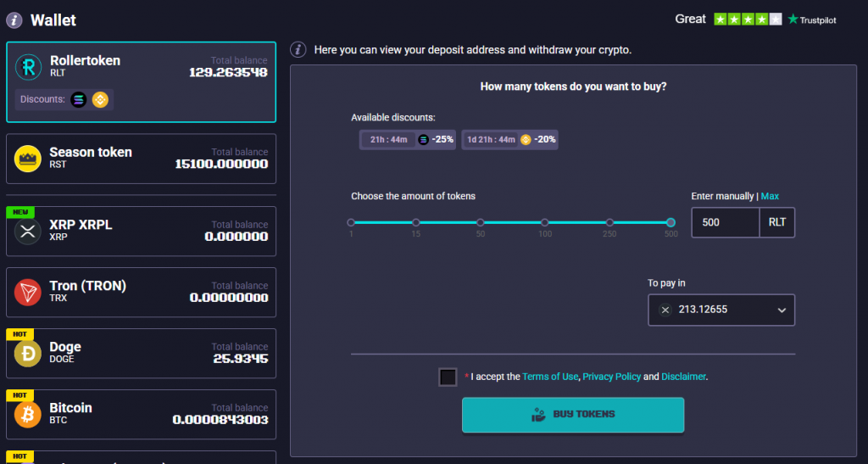Click the Binance coin discount icon in Rollertoken card
The width and height of the screenshot is (868, 464).
pos(100,99)
